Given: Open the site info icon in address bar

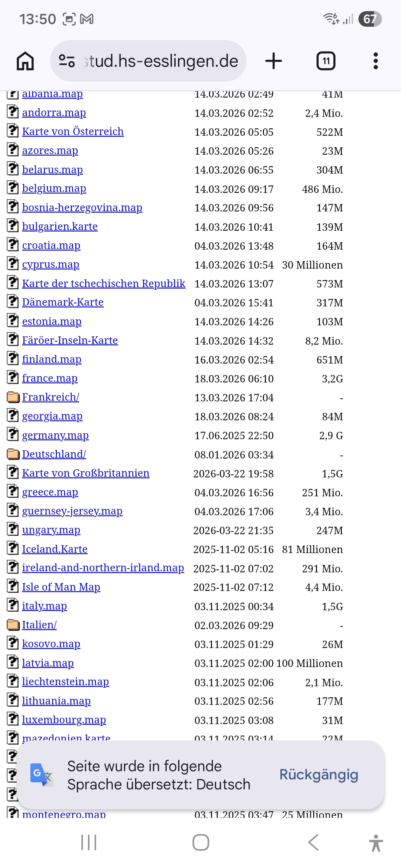Looking at the screenshot, I should [67, 61].
